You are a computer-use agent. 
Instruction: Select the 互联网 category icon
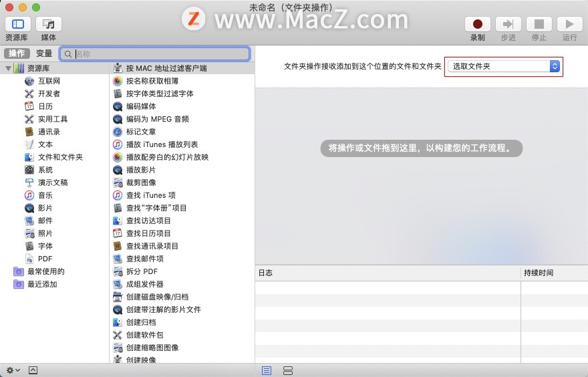click(x=29, y=81)
